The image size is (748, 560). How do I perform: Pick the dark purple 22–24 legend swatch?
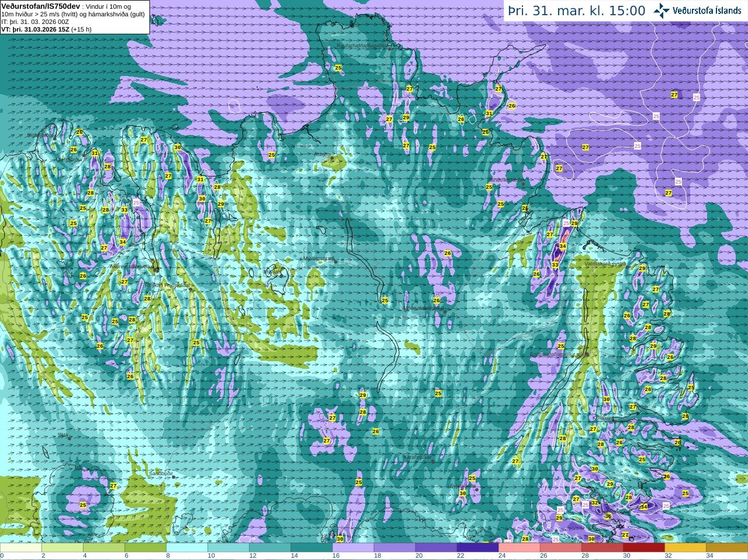pos(477,548)
